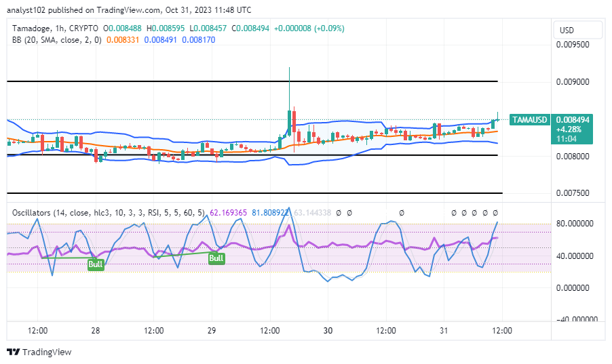Click the current price 0.008494 on the axis
Viewport: 612px width, 364px height.
click(x=573, y=120)
